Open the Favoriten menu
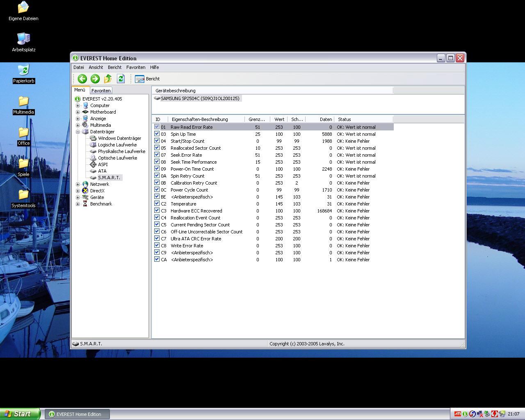Image resolution: width=525 pixels, height=420 pixels. point(136,67)
